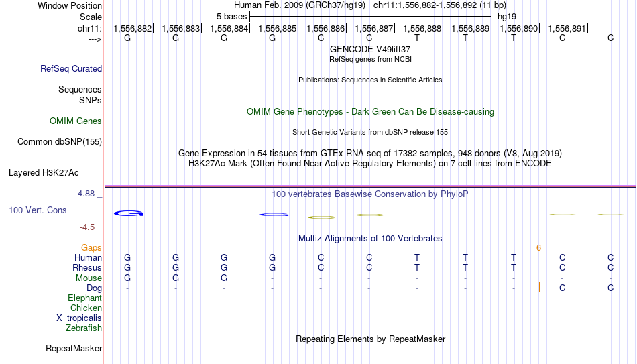Click the Scale label
This screenshot has height=364, width=637.
[x=91, y=17]
